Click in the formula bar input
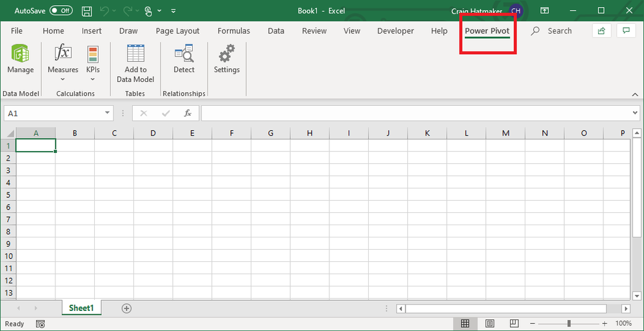Screen dimensions: 644x331 417,113
